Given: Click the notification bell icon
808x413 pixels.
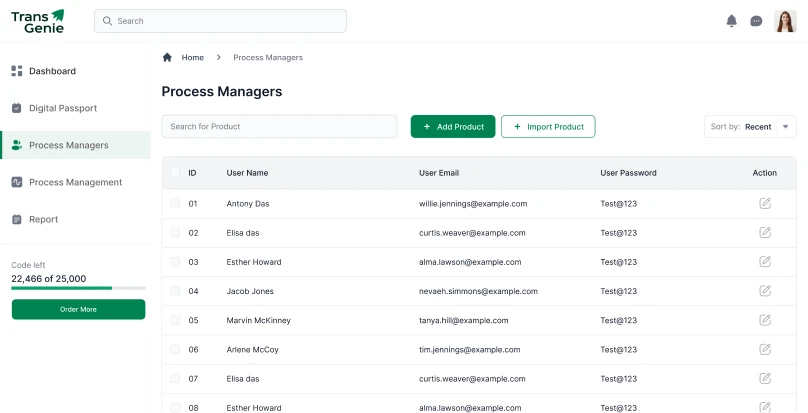Looking at the screenshot, I should [731, 21].
